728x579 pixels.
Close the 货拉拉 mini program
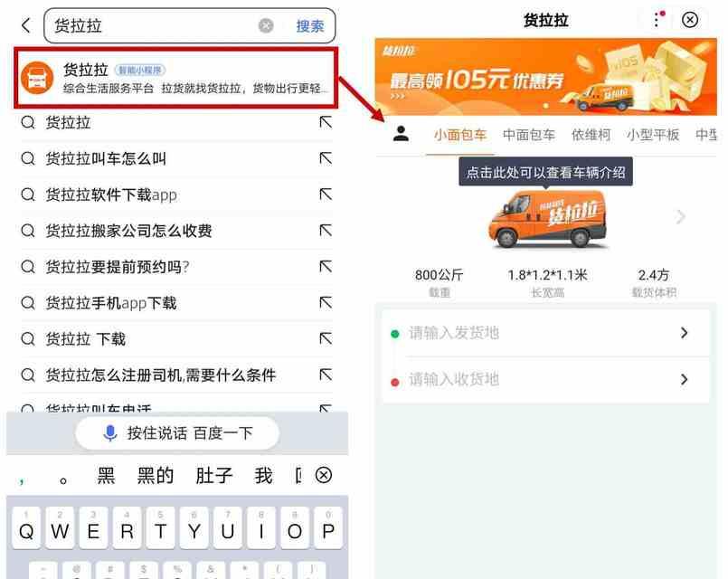(690, 20)
